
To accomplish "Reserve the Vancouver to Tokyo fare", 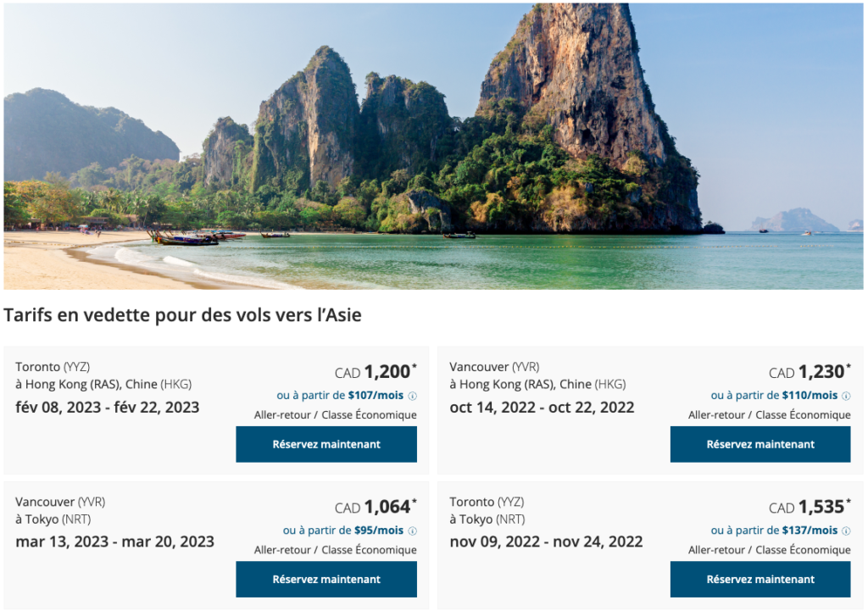I will [326, 580].
